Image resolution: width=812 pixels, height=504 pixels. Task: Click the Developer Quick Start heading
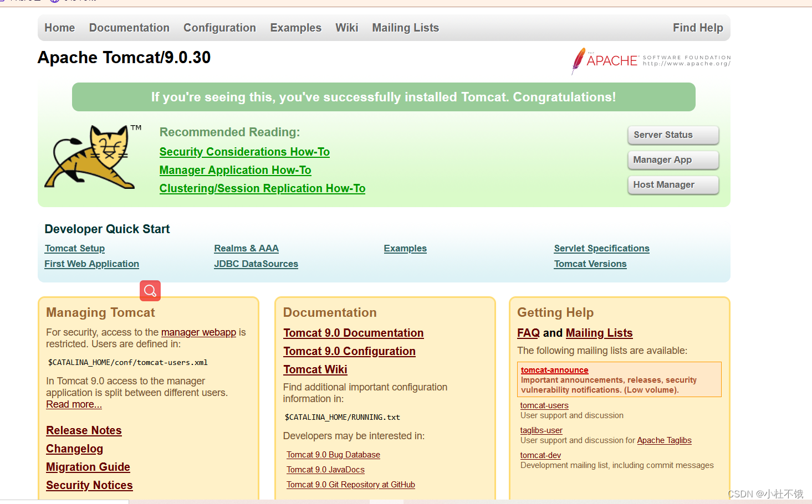(107, 229)
